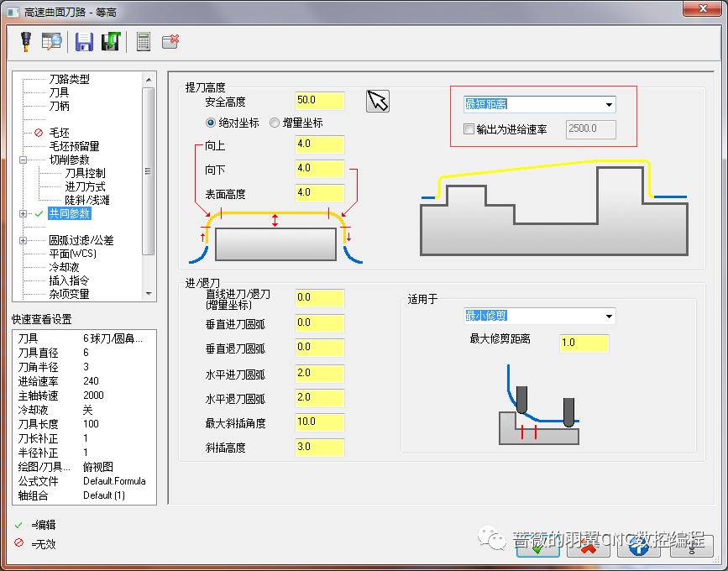Click the 水平退刀圆弧 value field
This screenshot has width=728, height=571.
coord(319,398)
